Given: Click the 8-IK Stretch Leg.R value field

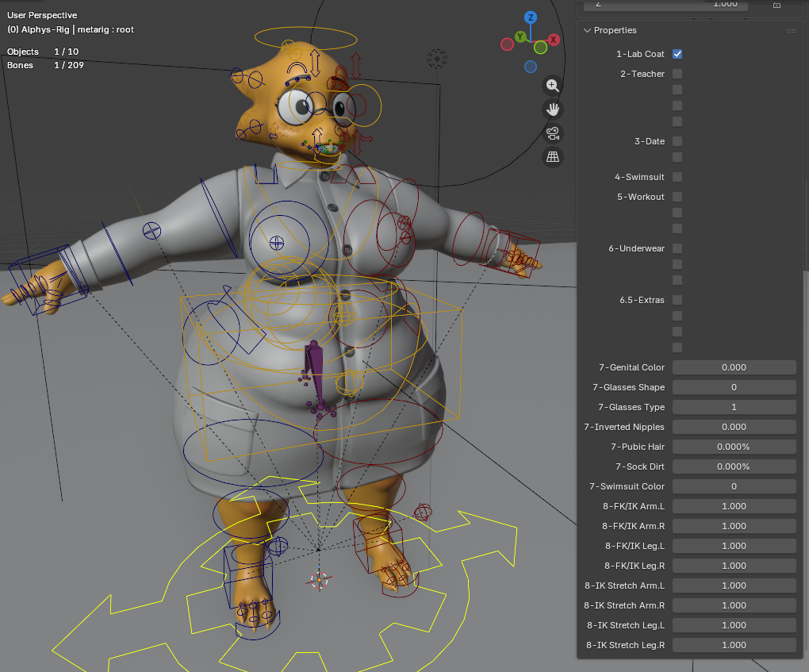Looking at the screenshot, I should tap(734, 645).
